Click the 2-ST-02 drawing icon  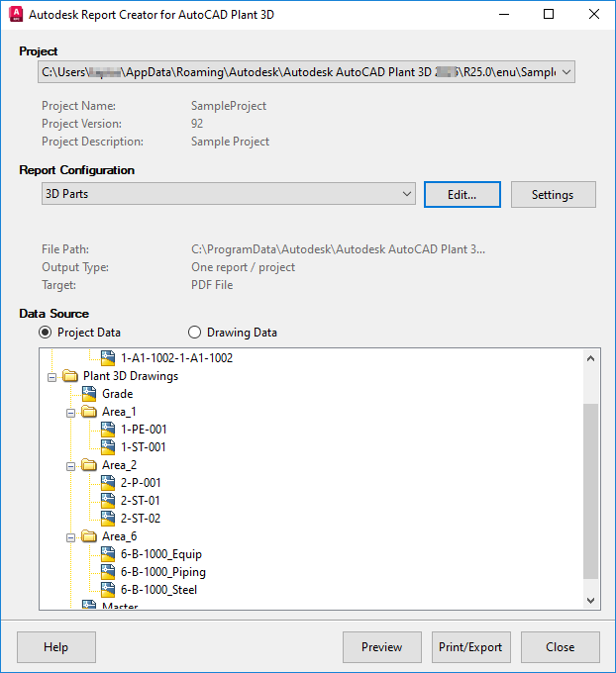point(108,519)
